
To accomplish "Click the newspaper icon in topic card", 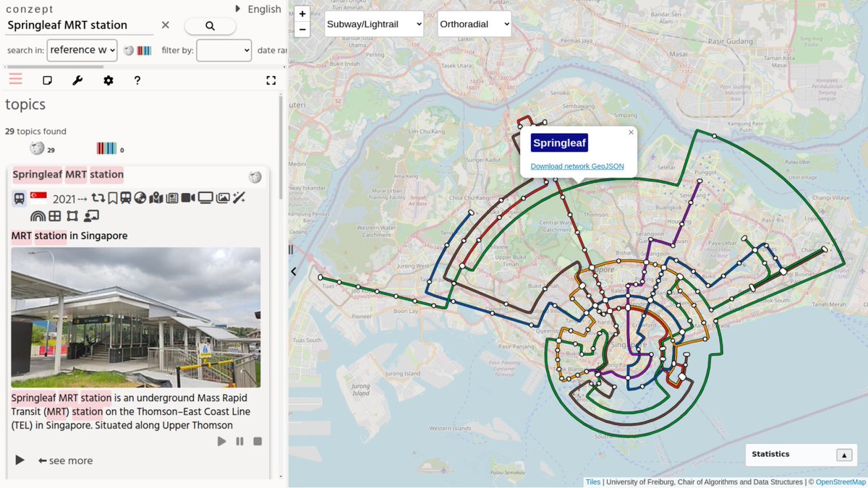I will tap(172, 198).
